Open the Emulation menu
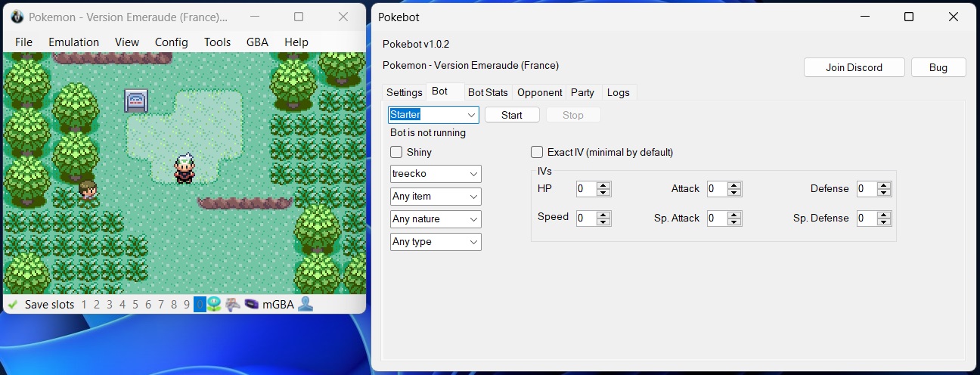This screenshot has width=980, height=375. tap(73, 42)
